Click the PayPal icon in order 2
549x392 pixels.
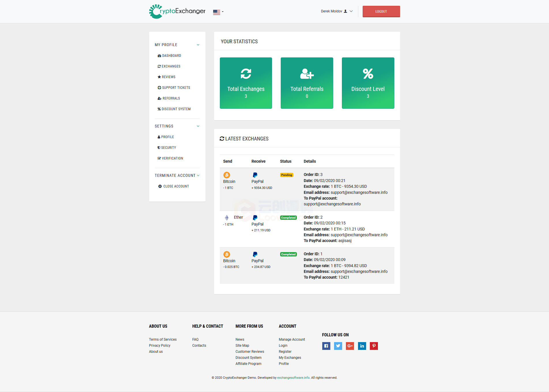click(255, 218)
